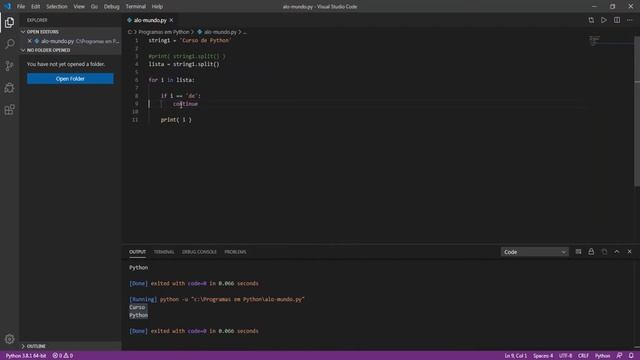
Task: Close the alo-mundo.py editor tab
Action: (171, 20)
